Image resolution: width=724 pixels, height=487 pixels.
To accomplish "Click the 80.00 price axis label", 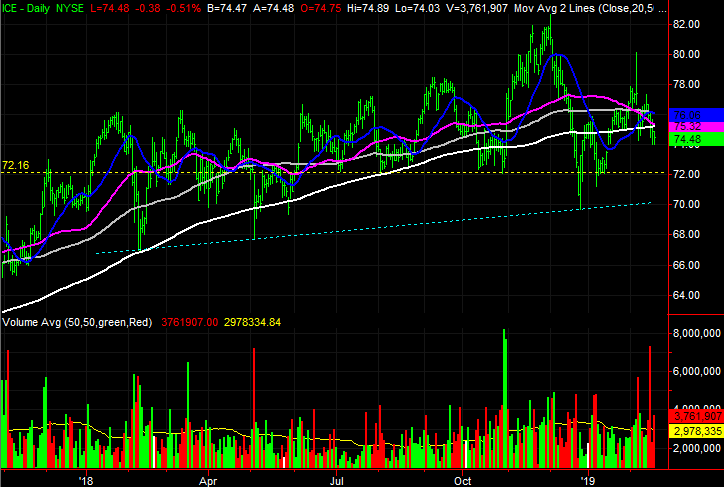I will (687, 54).
